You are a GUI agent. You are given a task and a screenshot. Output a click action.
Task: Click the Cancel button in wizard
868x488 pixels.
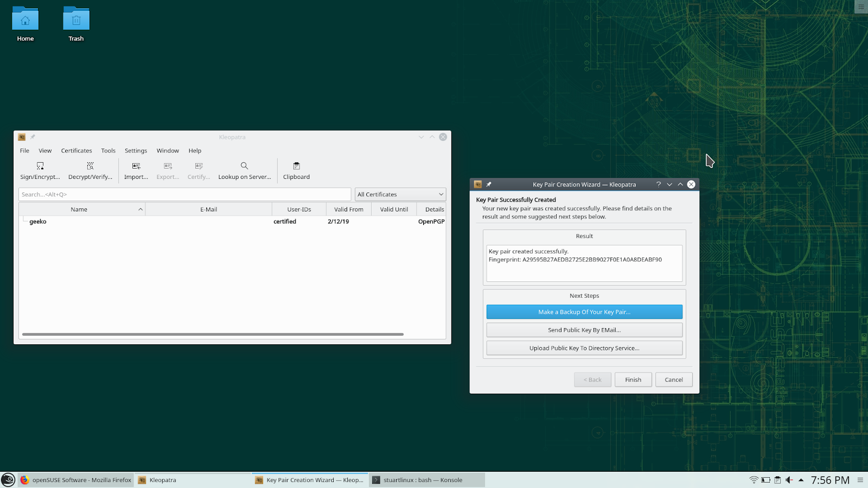coord(674,380)
